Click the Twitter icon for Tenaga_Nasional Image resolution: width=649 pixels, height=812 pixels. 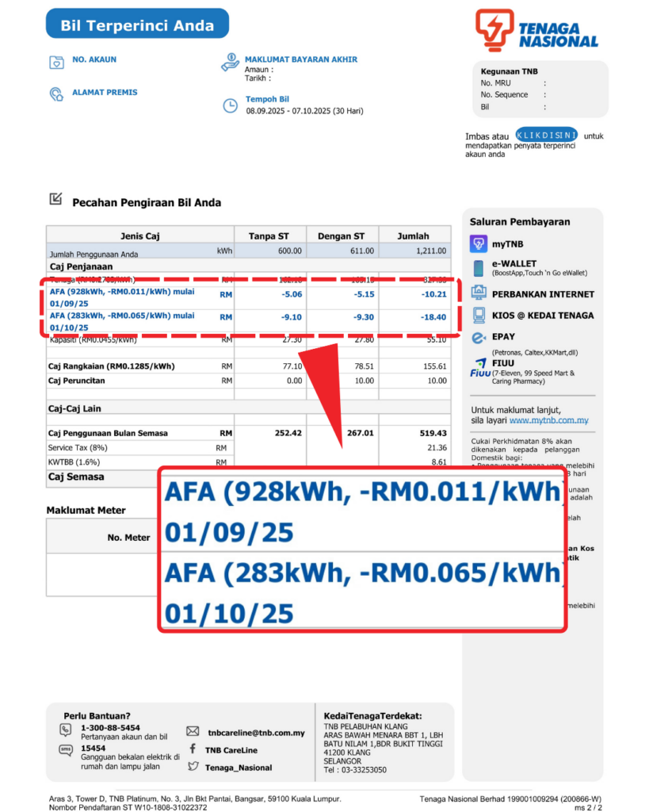(193, 767)
